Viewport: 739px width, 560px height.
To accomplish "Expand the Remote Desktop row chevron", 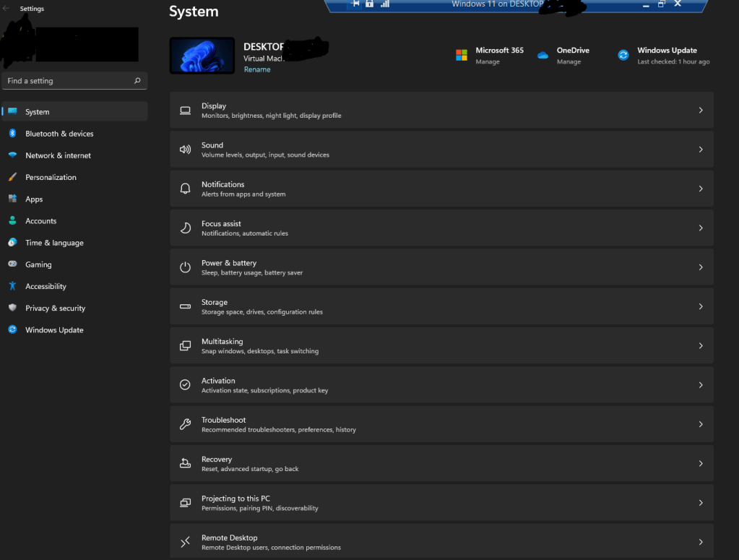I will (x=700, y=542).
